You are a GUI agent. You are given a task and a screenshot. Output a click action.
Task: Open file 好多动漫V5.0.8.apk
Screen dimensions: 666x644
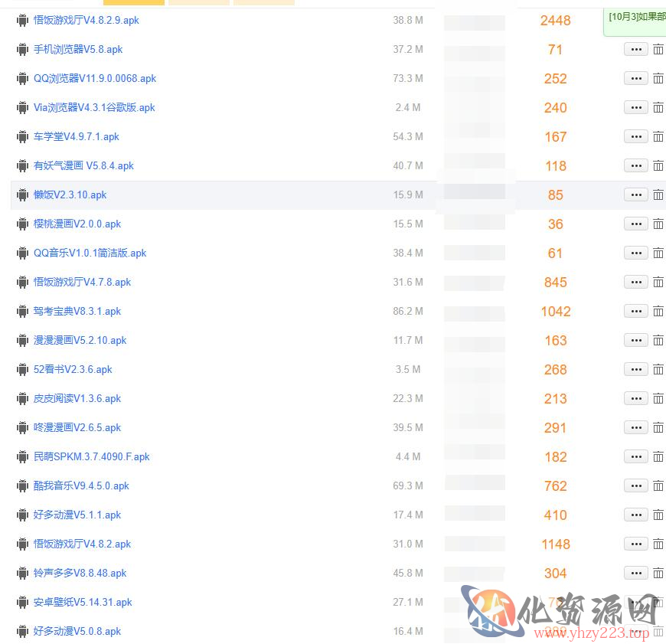tap(77, 632)
